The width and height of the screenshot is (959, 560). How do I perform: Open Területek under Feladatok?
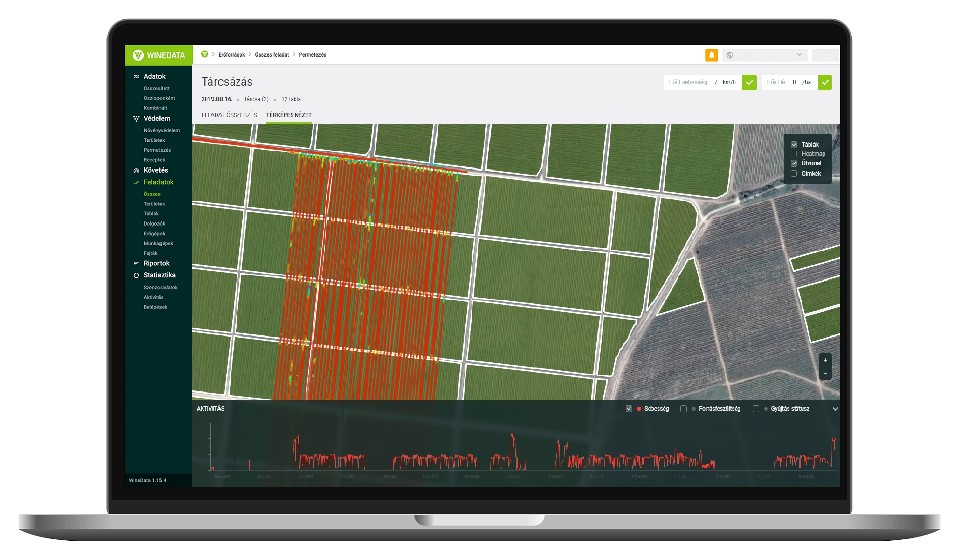click(x=154, y=204)
